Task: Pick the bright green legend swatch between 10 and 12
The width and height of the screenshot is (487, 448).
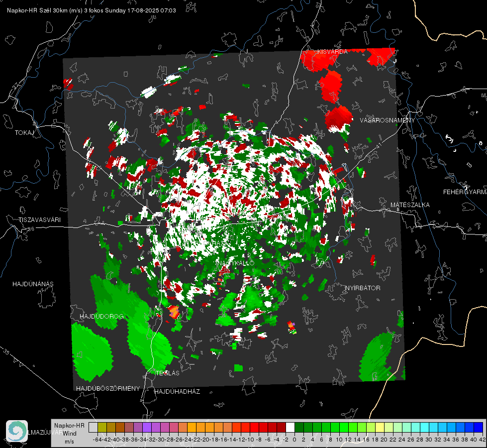Action: tap(344, 427)
